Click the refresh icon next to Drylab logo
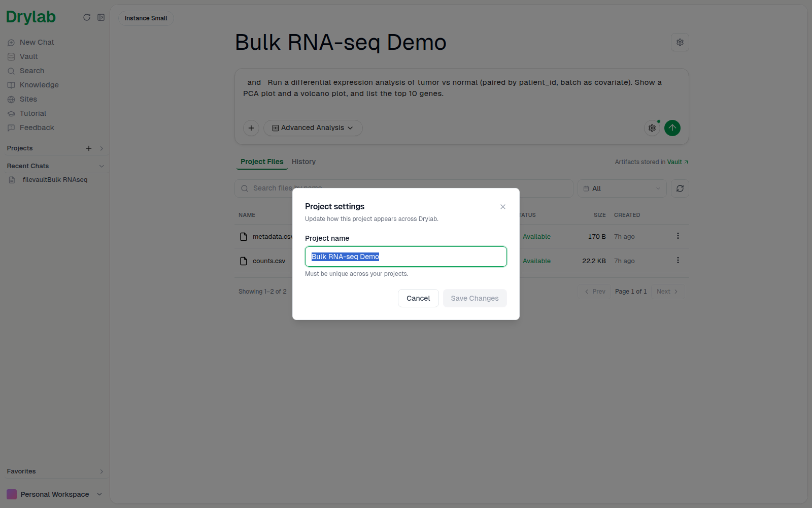Screen dimensions: 812x508 [87, 17]
